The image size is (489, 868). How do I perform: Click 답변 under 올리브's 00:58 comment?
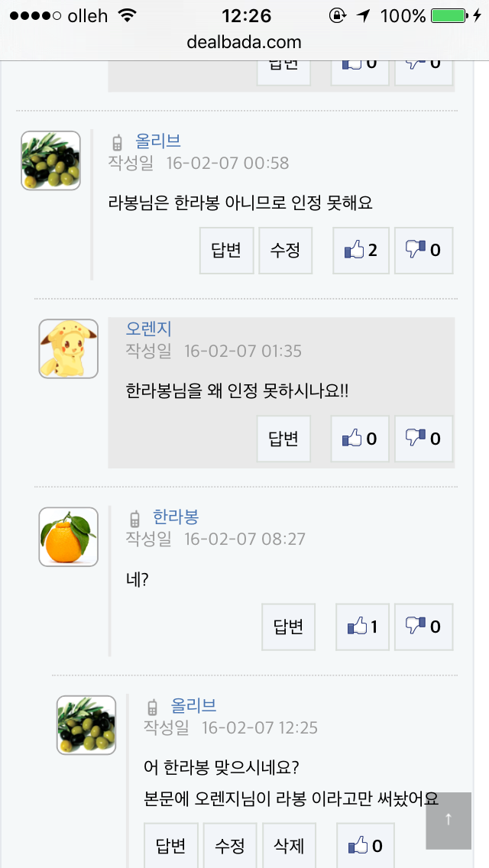(226, 250)
